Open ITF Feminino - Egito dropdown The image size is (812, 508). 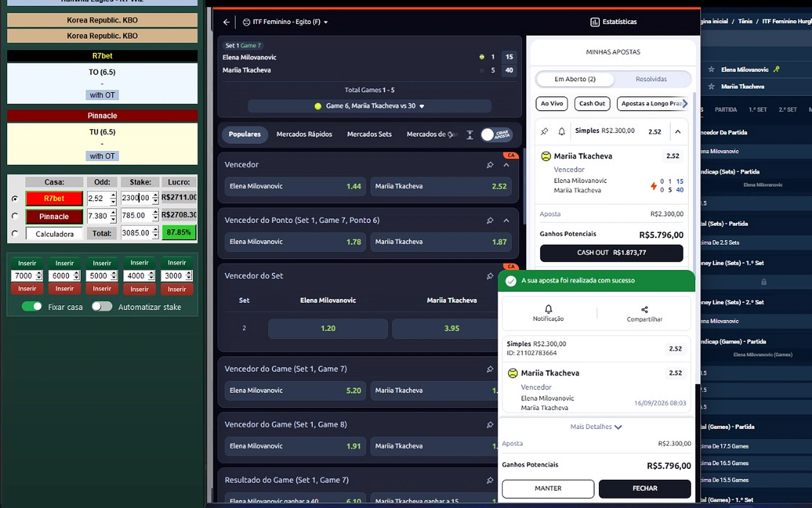285,22
